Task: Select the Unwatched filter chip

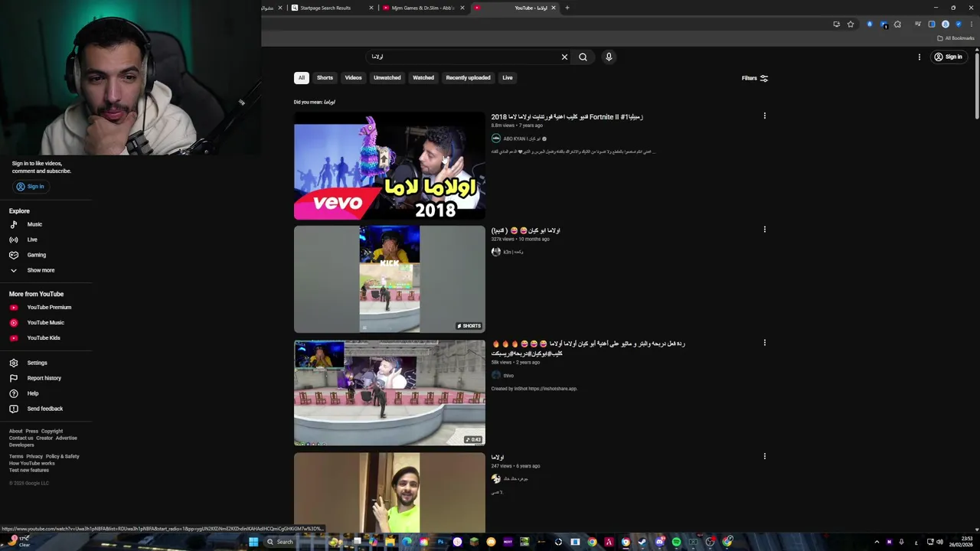Action: pyautogui.click(x=387, y=77)
